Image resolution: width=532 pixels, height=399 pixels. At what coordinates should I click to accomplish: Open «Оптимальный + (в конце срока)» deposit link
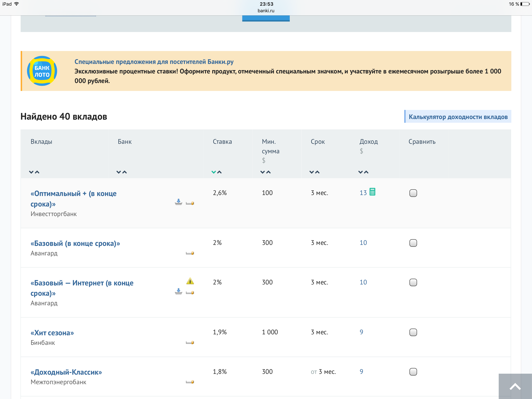click(73, 199)
